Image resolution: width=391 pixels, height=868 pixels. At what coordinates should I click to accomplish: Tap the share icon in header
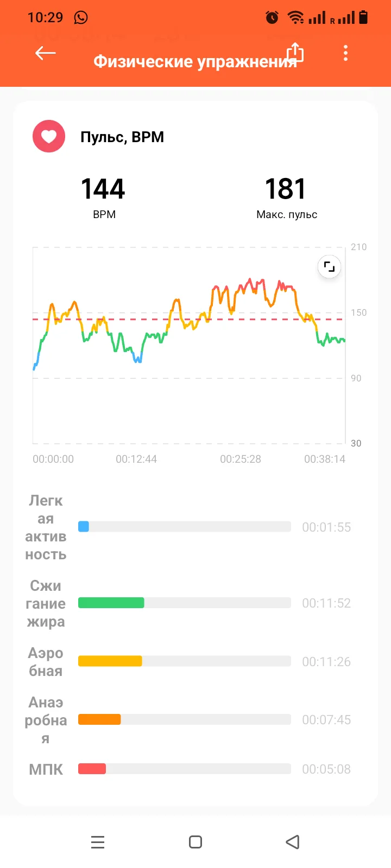(295, 53)
